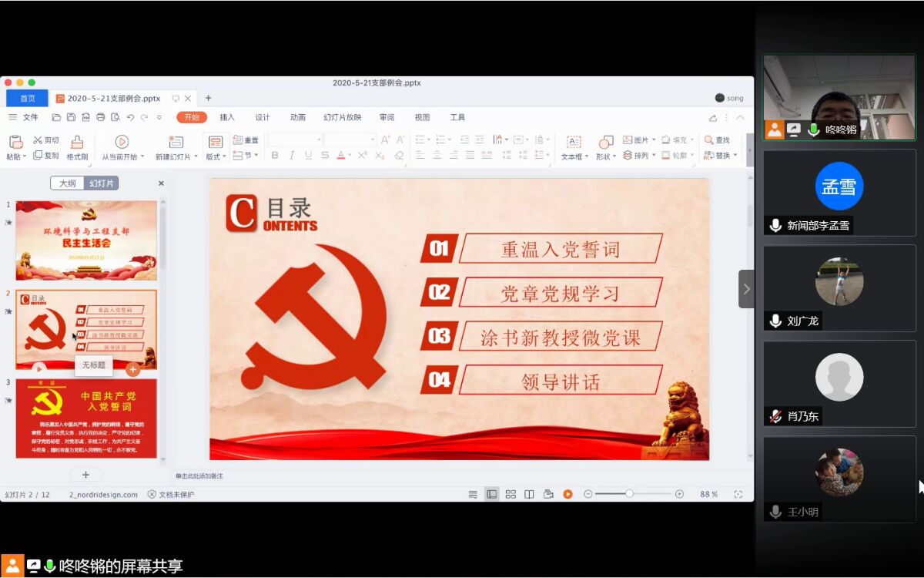Switch to the Home (首页) tab
Screen dimensions: 924x578
point(28,99)
